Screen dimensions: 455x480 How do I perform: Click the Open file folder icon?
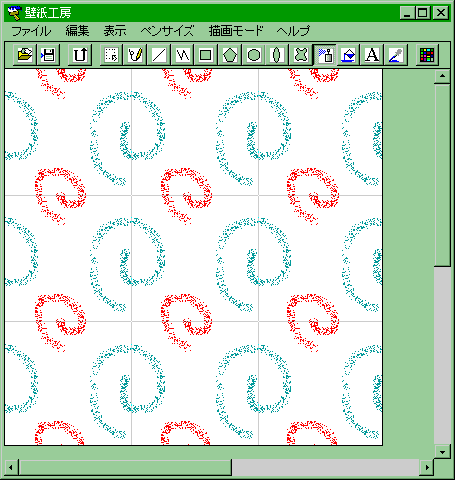pos(25,55)
